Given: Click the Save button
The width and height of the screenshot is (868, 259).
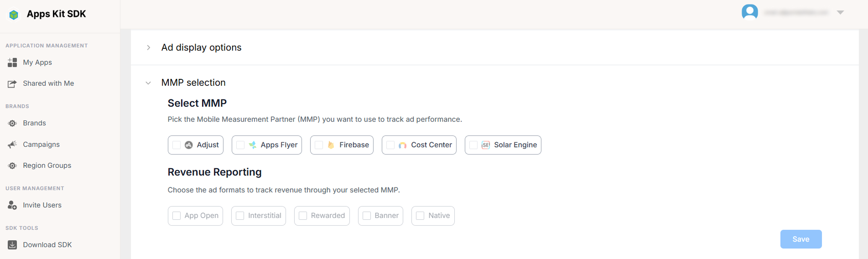Looking at the screenshot, I should [x=801, y=239].
